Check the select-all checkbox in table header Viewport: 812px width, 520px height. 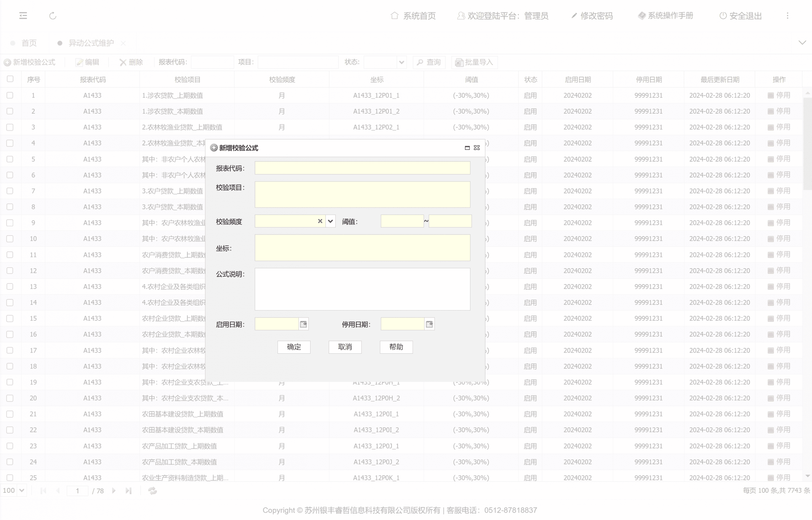coord(10,79)
